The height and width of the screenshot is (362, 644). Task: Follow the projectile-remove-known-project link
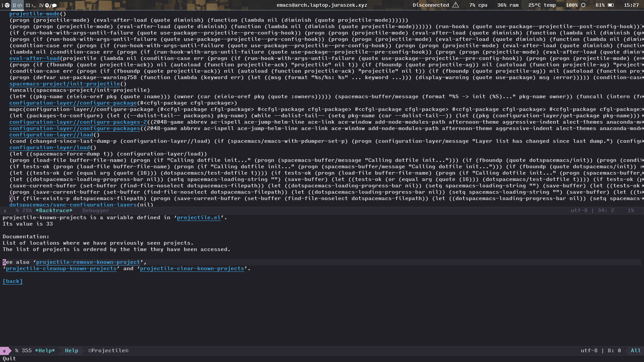pos(88,262)
